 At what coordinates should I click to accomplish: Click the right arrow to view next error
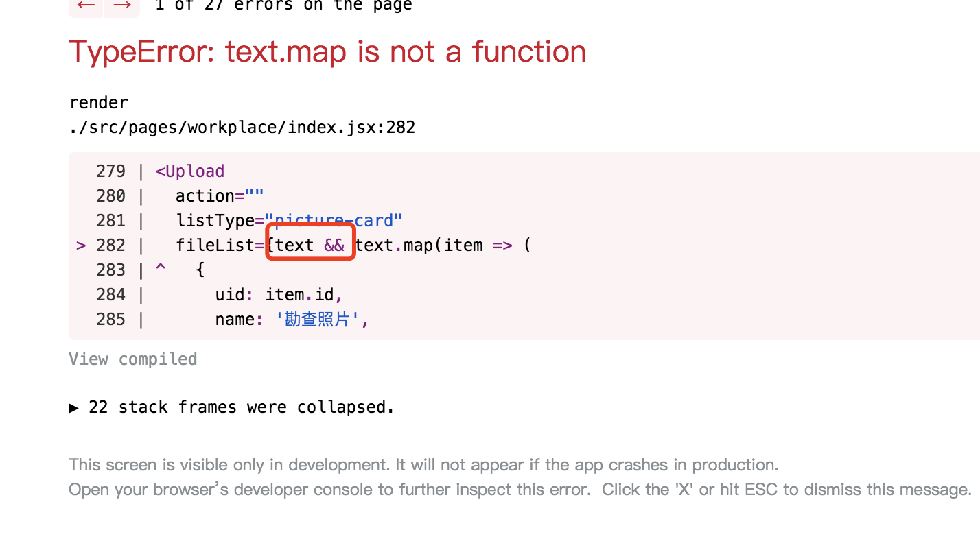point(122,5)
